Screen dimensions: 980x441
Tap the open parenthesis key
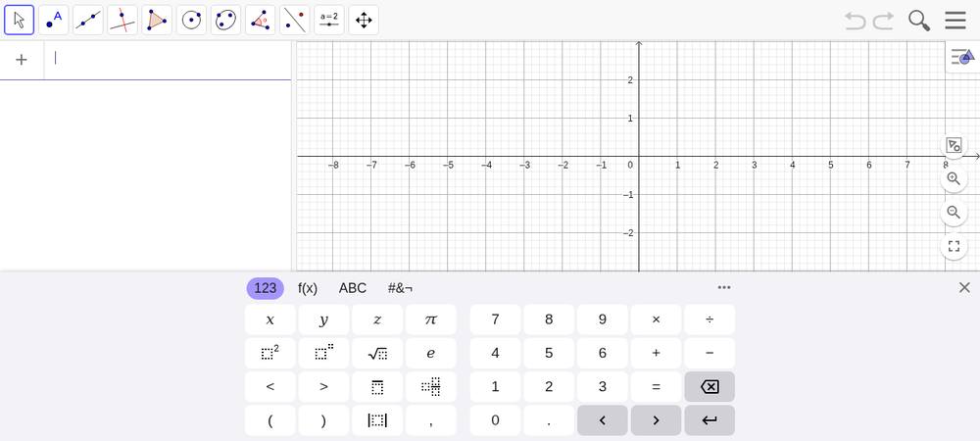click(270, 420)
